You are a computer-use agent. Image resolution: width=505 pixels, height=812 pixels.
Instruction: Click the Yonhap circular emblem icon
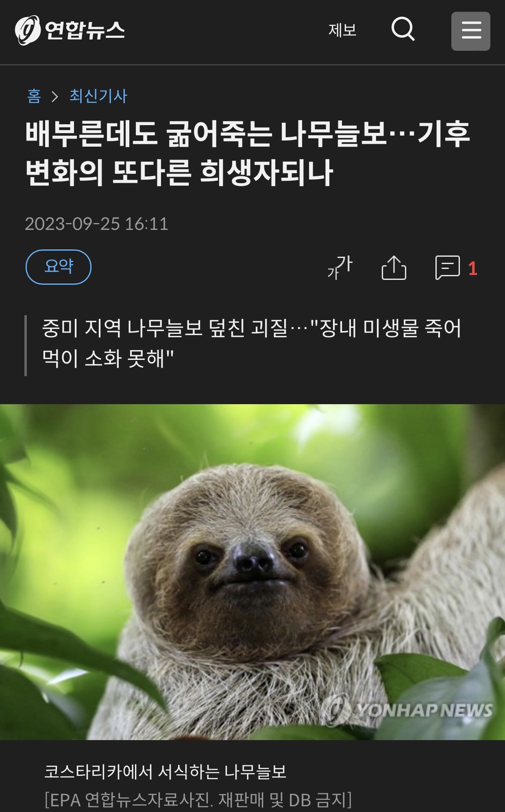tap(28, 30)
